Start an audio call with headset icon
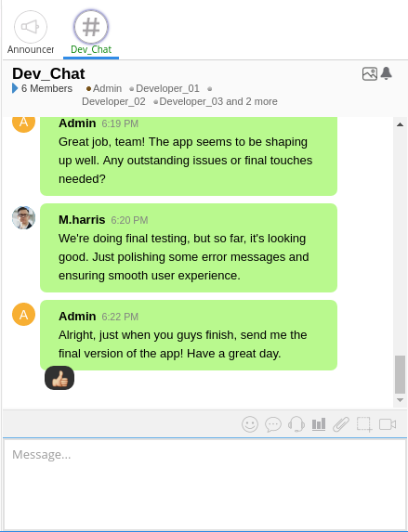The width and height of the screenshot is (408, 532). pyautogui.click(x=296, y=424)
